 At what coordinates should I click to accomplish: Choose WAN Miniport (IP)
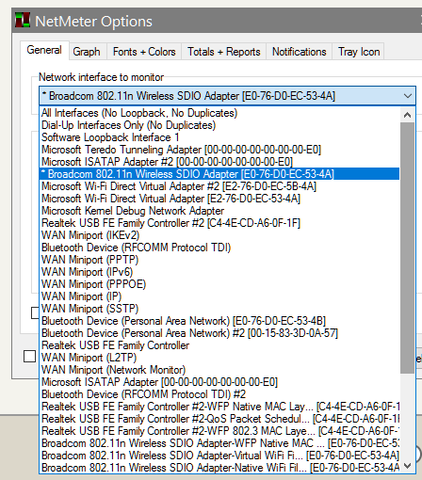click(220, 296)
